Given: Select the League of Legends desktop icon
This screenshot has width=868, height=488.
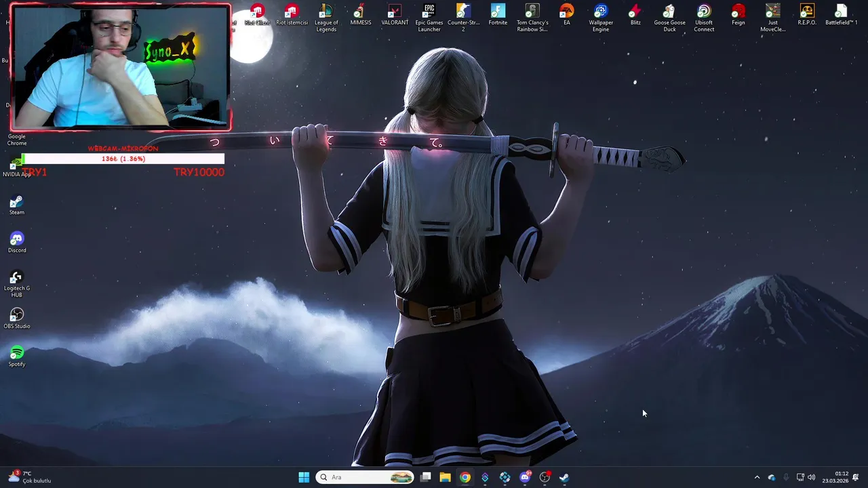Looking at the screenshot, I should coord(326,18).
